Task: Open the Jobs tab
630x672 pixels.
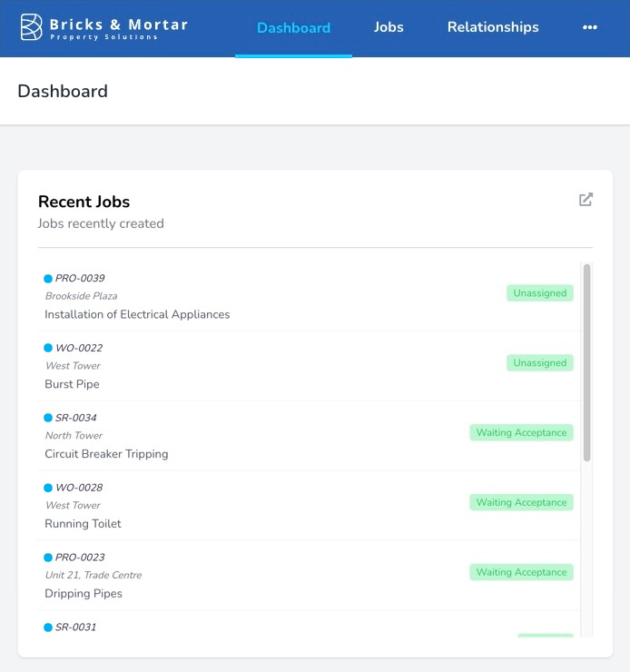Action: pos(389,27)
